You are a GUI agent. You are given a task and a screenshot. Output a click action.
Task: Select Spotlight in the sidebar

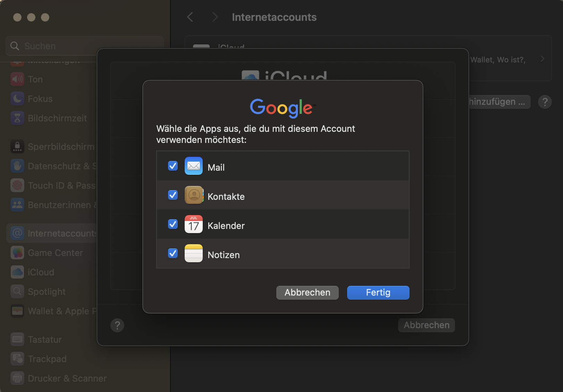tap(17, 291)
